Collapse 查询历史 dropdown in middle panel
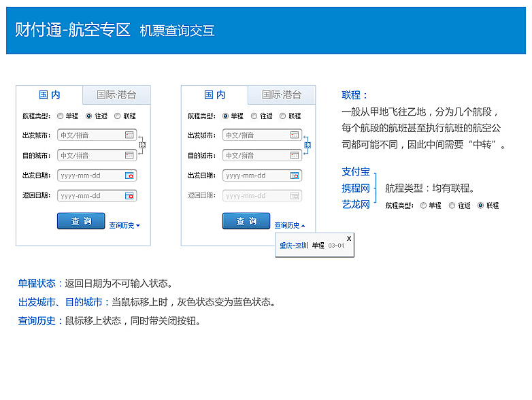Viewport: 532px width, 400px height. click(x=290, y=225)
